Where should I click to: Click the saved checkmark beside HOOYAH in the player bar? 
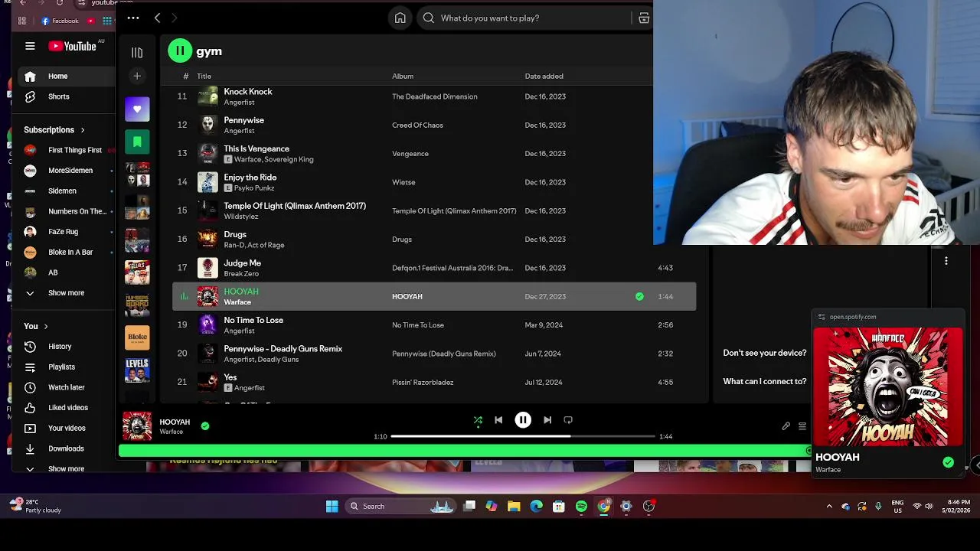(204, 425)
